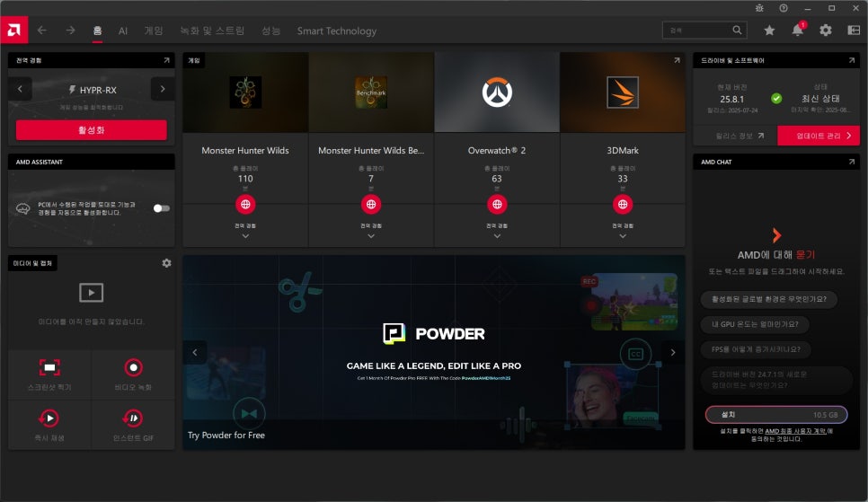Open Monster Hunter Wilds Benchmark globe icon

click(371, 204)
